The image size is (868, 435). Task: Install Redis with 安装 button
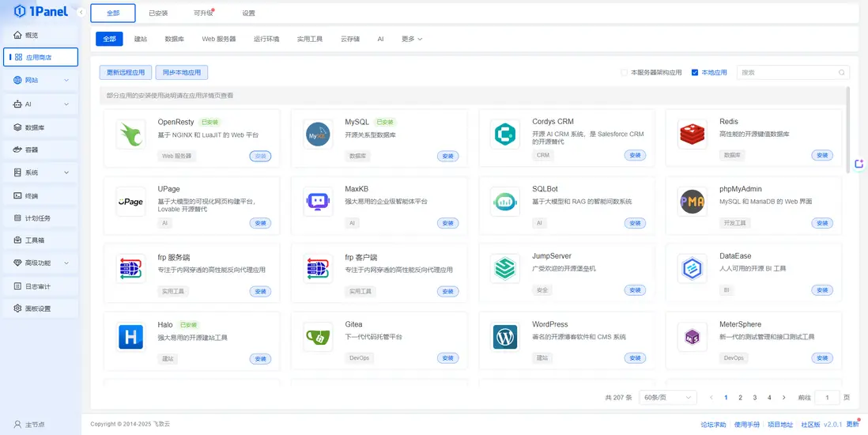[822, 156]
